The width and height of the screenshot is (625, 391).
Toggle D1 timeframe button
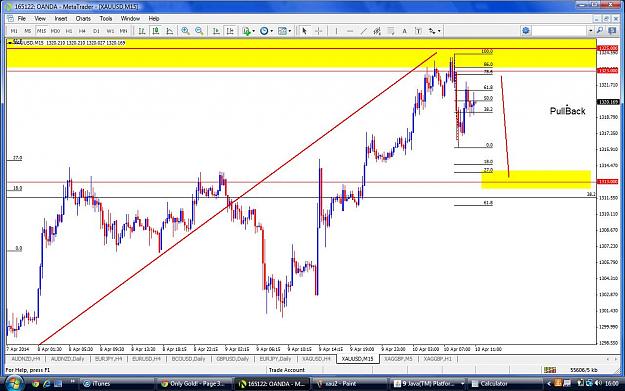click(96, 31)
